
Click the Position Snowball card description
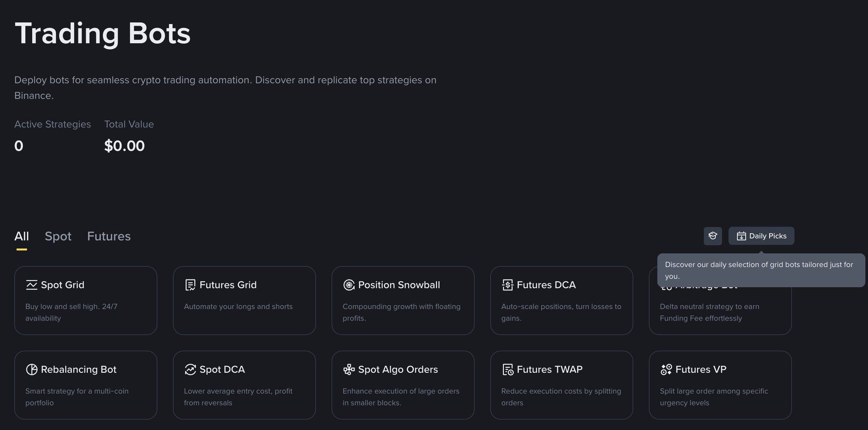[x=401, y=313]
